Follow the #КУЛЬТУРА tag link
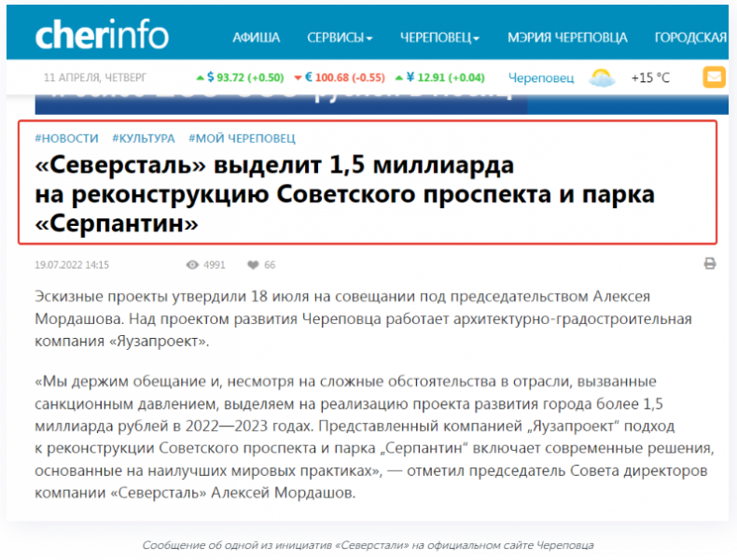This screenshot has width=737, height=560. pyautogui.click(x=144, y=138)
